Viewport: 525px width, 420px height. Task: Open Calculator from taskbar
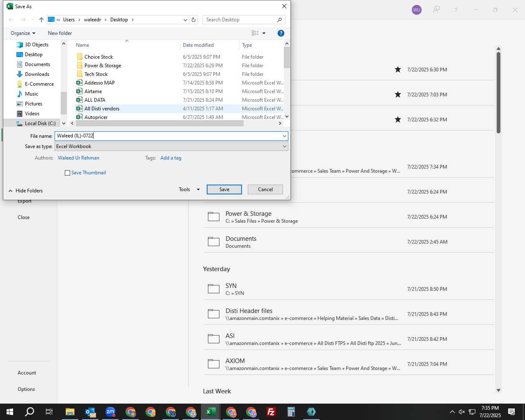point(291,412)
